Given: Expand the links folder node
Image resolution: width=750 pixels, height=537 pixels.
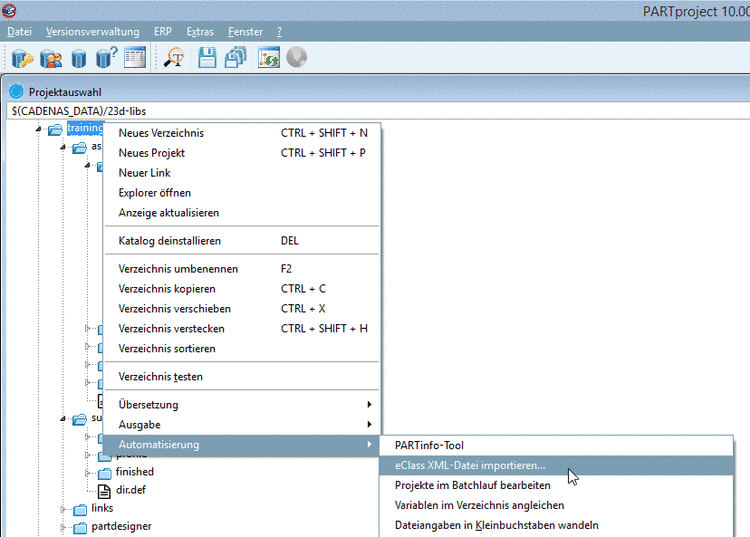Looking at the screenshot, I should pos(63,509).
